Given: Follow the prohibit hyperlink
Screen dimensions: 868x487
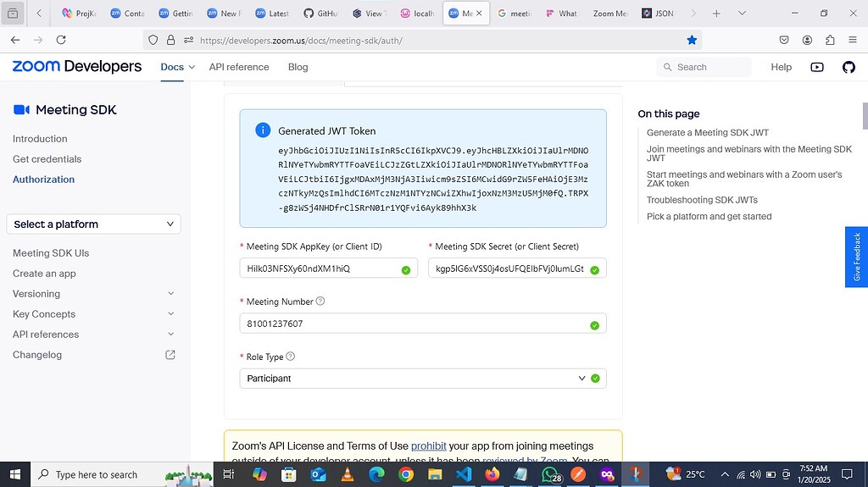Looking at the screenshot, I should (428, 446).
